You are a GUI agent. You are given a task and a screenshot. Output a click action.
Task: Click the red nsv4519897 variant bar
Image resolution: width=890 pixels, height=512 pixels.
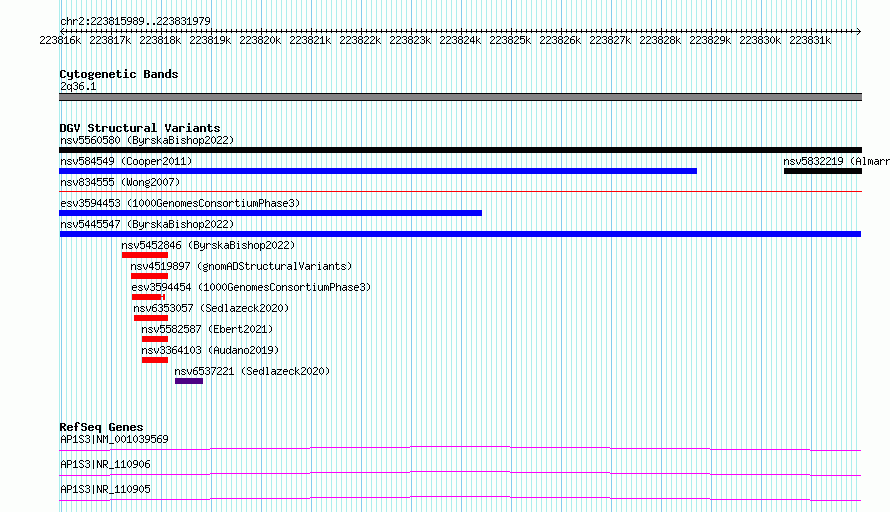click(x=149, y=276)
